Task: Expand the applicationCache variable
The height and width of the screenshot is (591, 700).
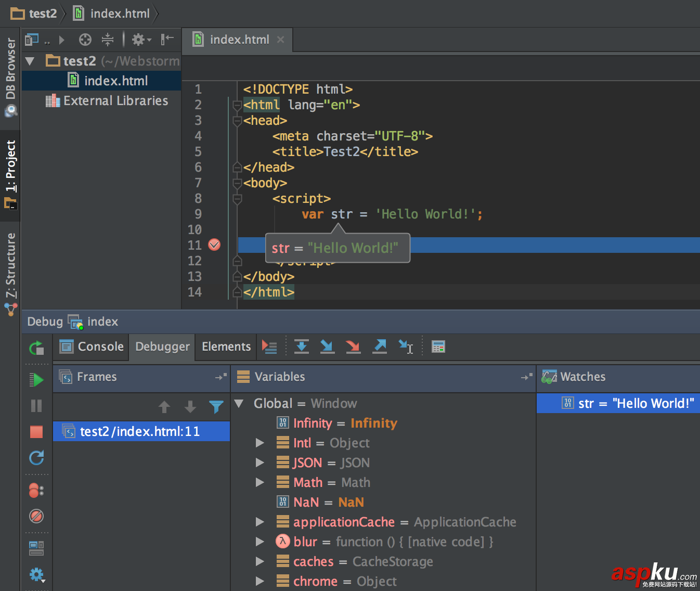Action: click(x=260, y=522)
